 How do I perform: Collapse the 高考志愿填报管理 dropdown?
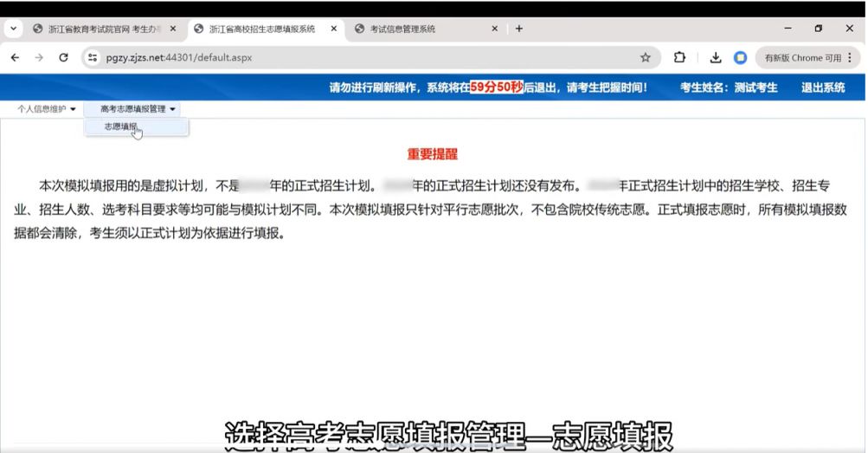(138, 109)
